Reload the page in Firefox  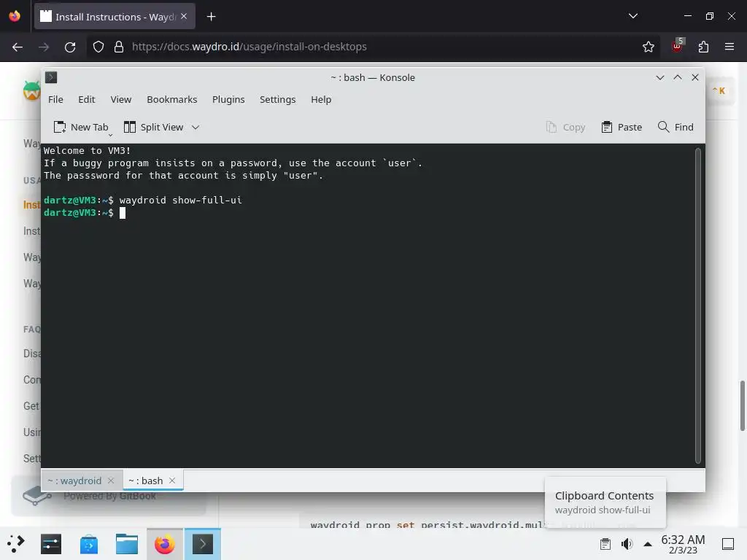coord(70,47)
